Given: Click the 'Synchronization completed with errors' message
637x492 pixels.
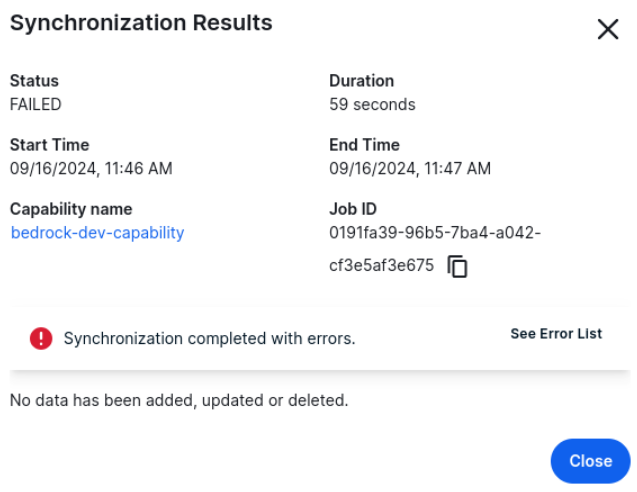Looking at the screenshot, I should 209,339.
